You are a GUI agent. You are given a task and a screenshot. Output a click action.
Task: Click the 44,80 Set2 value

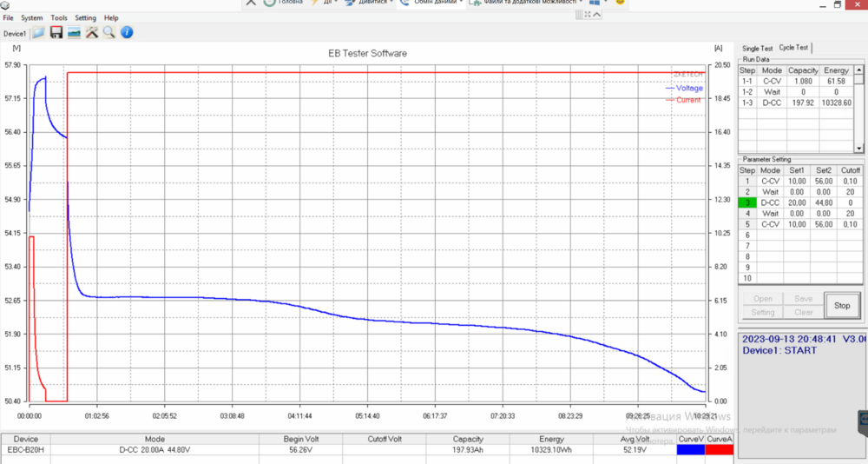click(x=823, y=203)
